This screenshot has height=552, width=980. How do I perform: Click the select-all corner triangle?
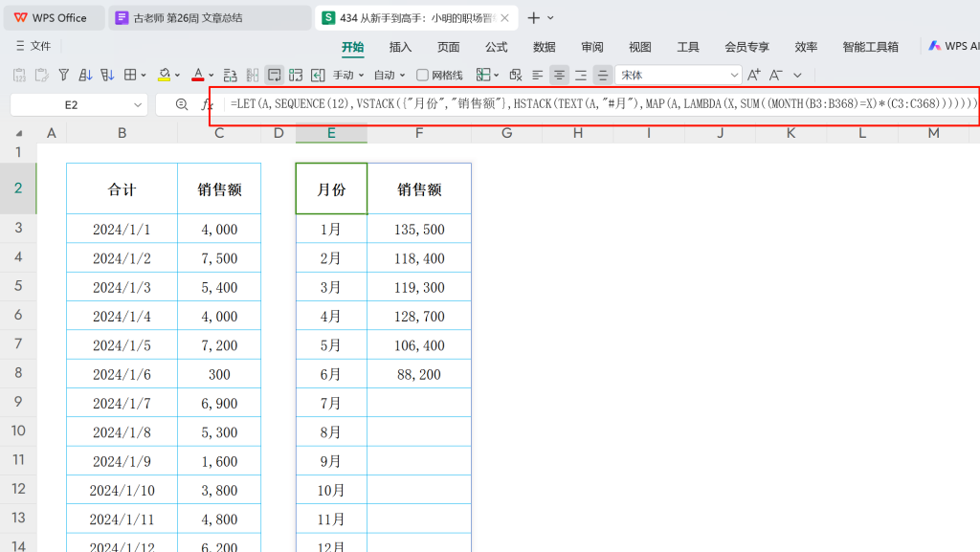pyautogui.click(x=19, y=133)
